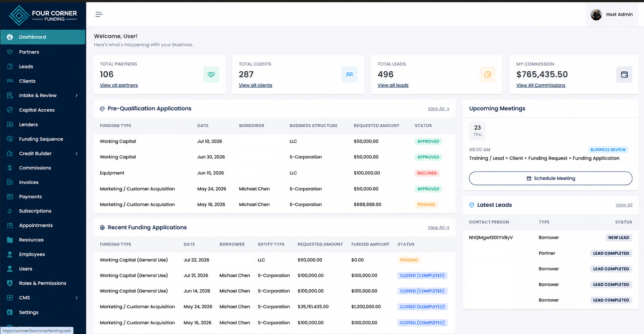Expand the CMS submenu chevron
This screenshot has width=644, height=334.
tap(77, 298)
